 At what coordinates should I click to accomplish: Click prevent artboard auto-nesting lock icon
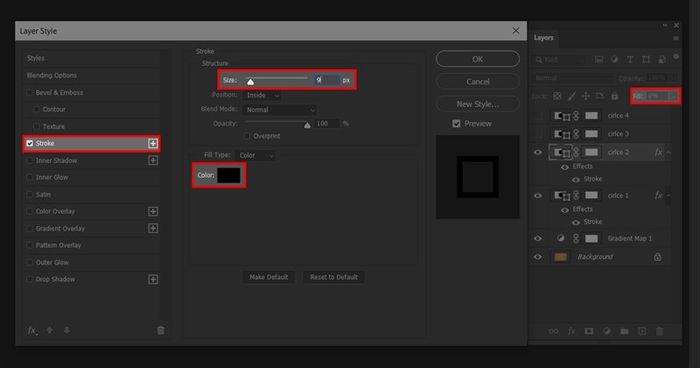[600, 96]
